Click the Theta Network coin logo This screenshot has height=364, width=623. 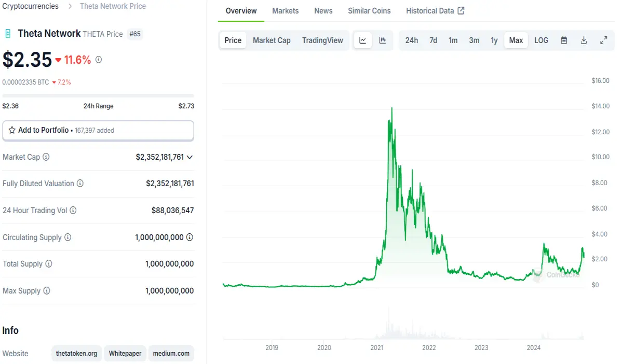point(8,34)
